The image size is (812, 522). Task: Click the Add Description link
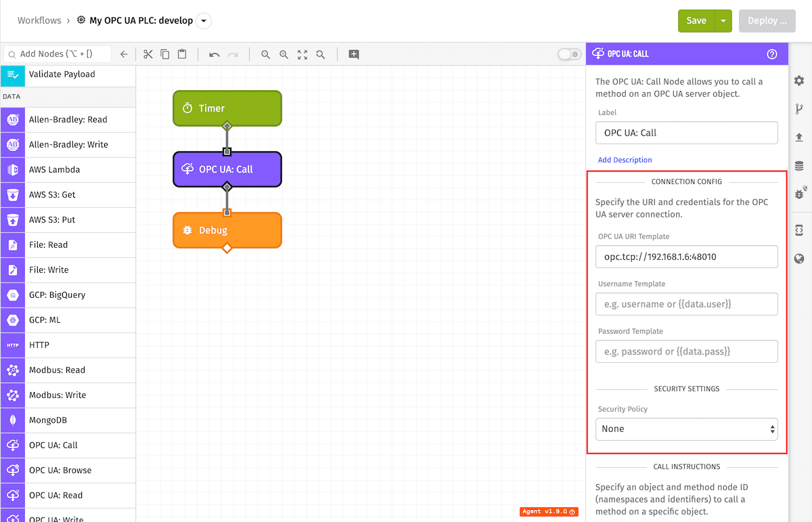(x=625, y=160)
